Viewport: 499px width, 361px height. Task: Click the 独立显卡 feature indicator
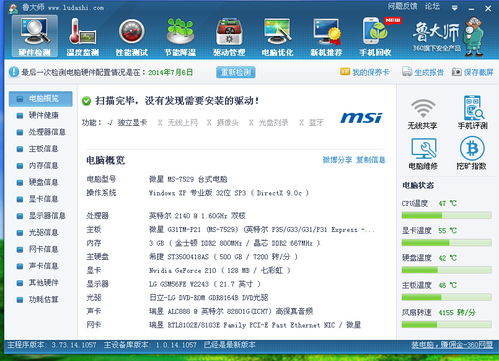tap(127, 123)
